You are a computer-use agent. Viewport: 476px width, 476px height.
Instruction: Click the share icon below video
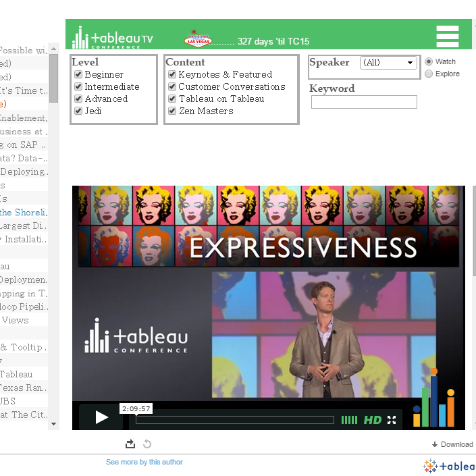[x=130, y=444]
